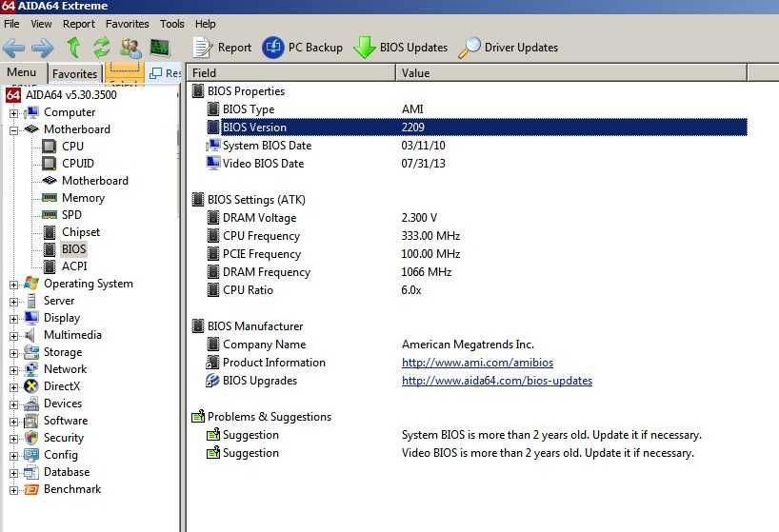
Task: Select the CPU Frequency row
Action: (x=476, y=236)
